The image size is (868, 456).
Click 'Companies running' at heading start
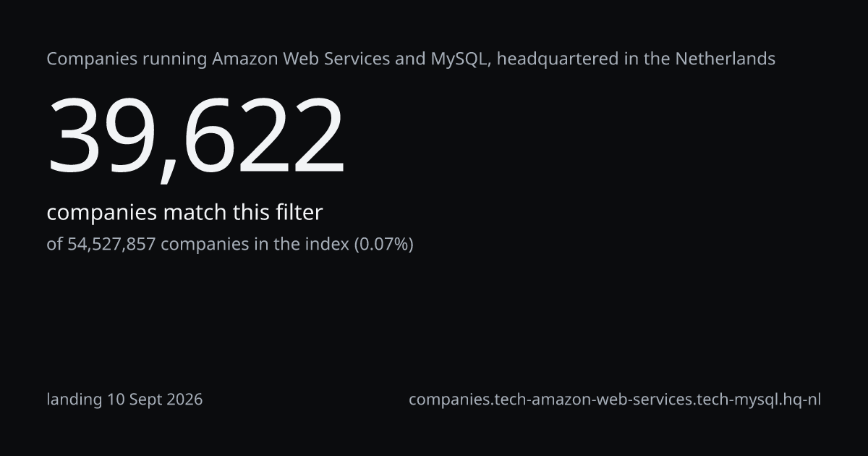pos(127,59)
